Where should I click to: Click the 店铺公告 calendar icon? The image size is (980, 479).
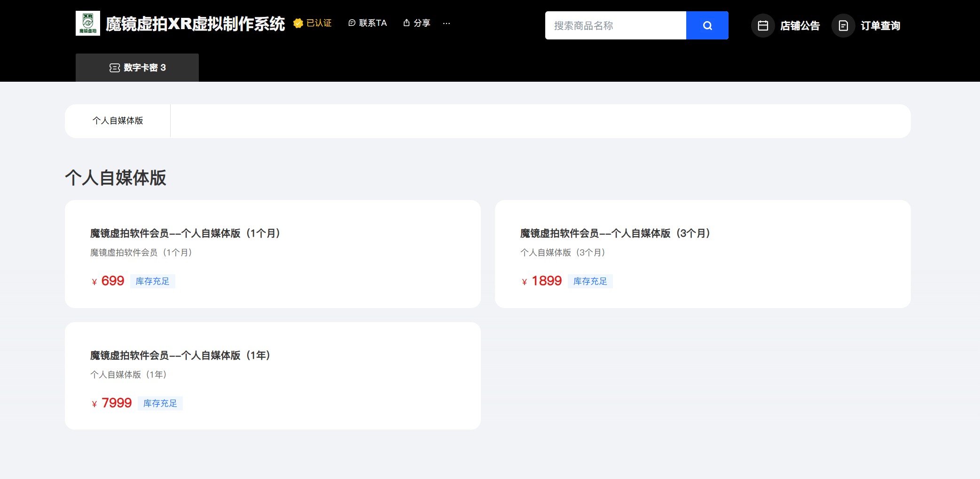pos(763,25)
